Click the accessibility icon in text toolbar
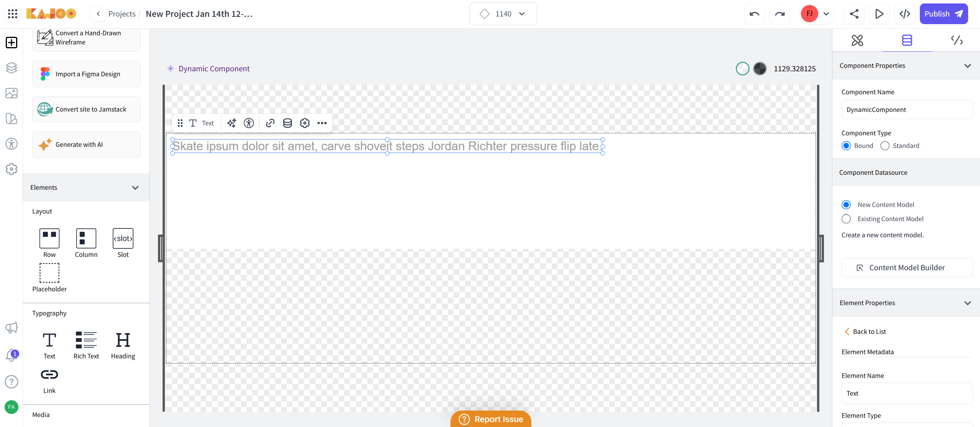 [x=249, y=123]
